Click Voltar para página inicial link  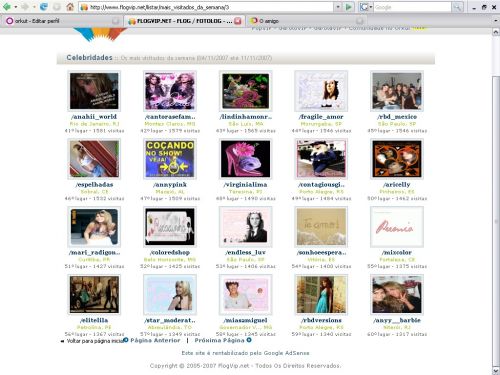click(x=95, y=341)
